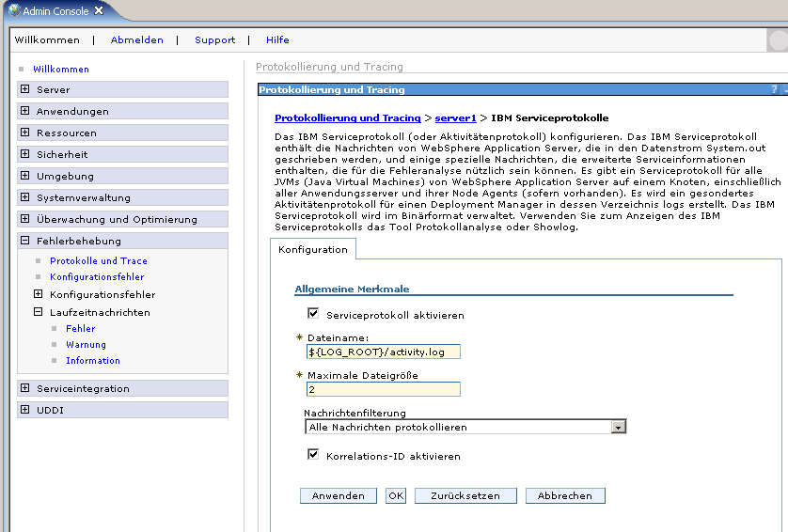Click the Fehlerbehebung section label
This screenshot has height=532, width=788.
tap(79, 242)
